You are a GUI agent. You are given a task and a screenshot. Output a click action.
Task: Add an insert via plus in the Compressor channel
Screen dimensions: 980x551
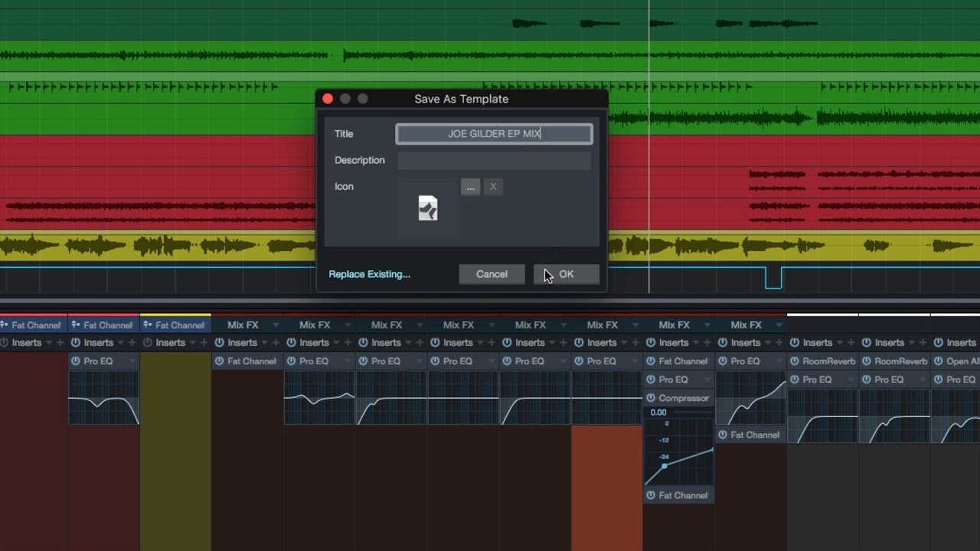tap(707, 343)
